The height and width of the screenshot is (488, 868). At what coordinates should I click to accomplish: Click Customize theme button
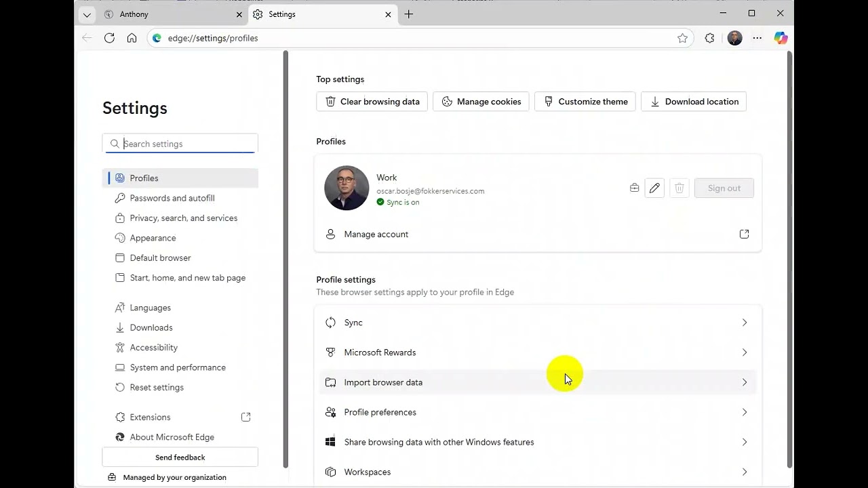pos(585,102)
